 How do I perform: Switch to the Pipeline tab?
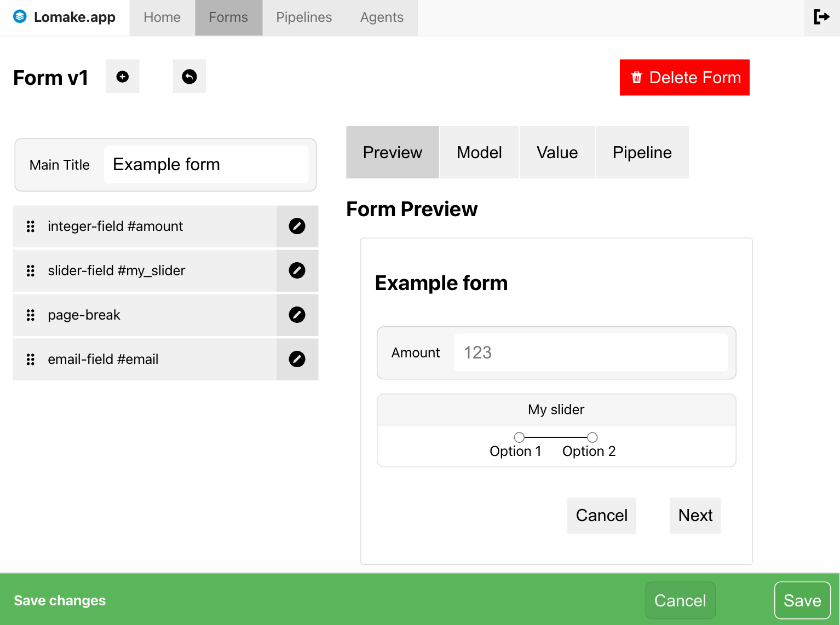click(x=642, y=152)
